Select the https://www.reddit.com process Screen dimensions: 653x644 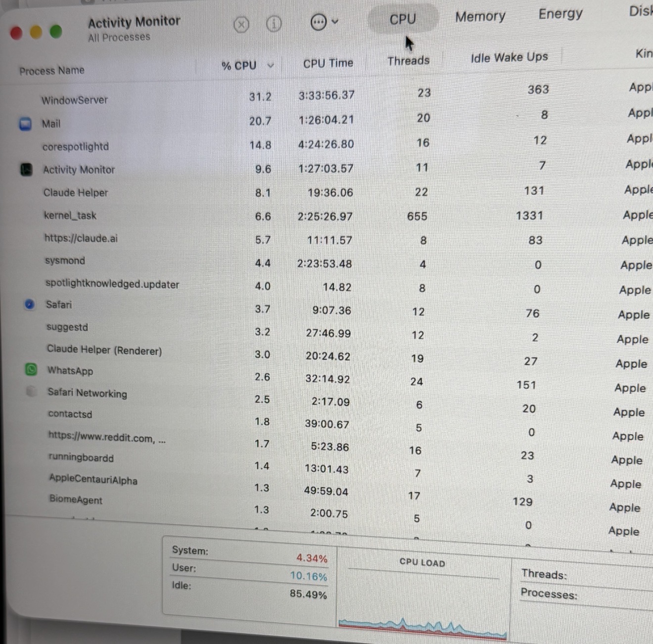107,437
